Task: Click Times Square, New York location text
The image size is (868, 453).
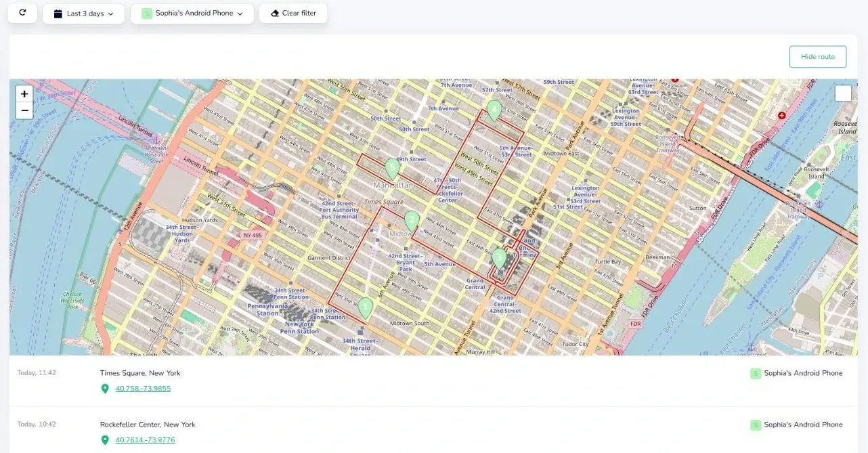Action: tap(140, 373)
